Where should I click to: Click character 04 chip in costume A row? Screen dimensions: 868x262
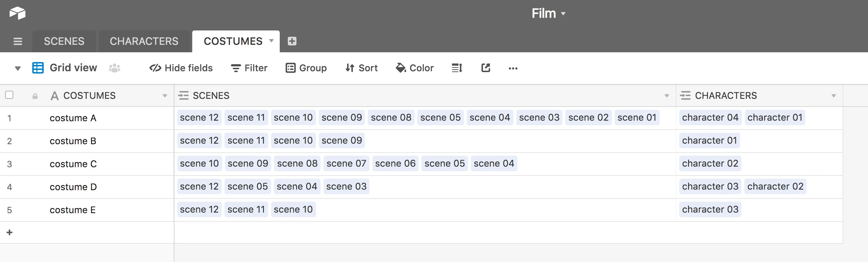coord(710,117)
